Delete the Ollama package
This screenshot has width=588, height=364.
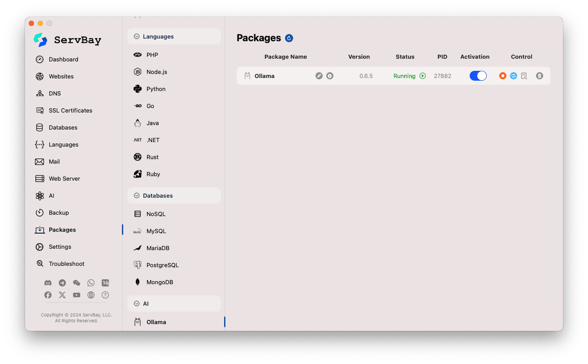(x=540, y=76)
